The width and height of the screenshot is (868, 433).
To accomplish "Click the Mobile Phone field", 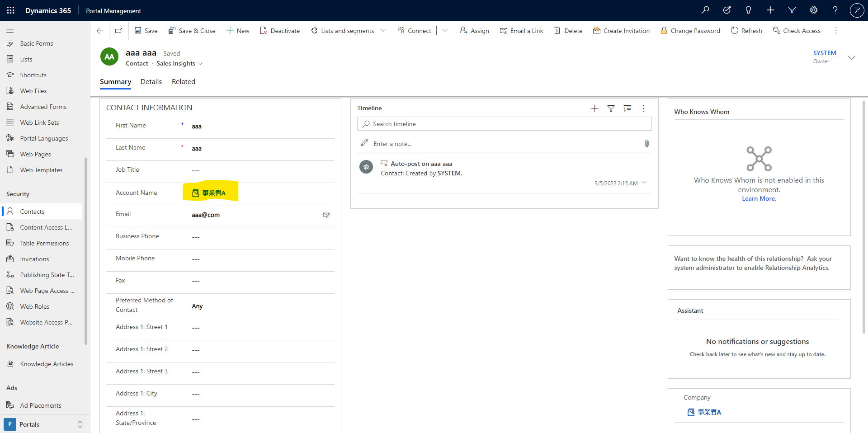I will [x=262, y=259].
